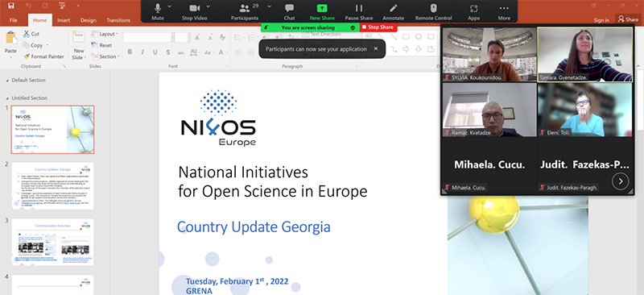This screenshot has height=295, width=644.
Task: Collapse the Untitled Section in slide panel
Action: tap(7, 98)
